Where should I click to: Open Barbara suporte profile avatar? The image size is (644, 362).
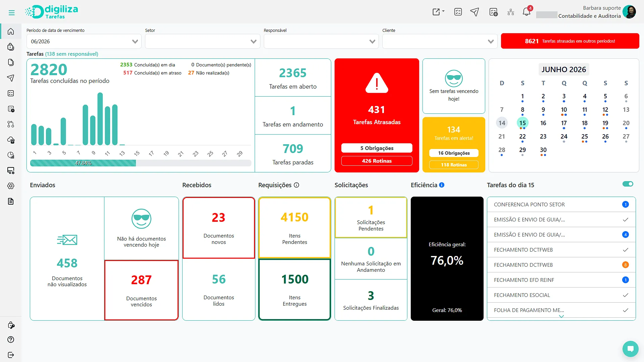click(x=629, y=12)
